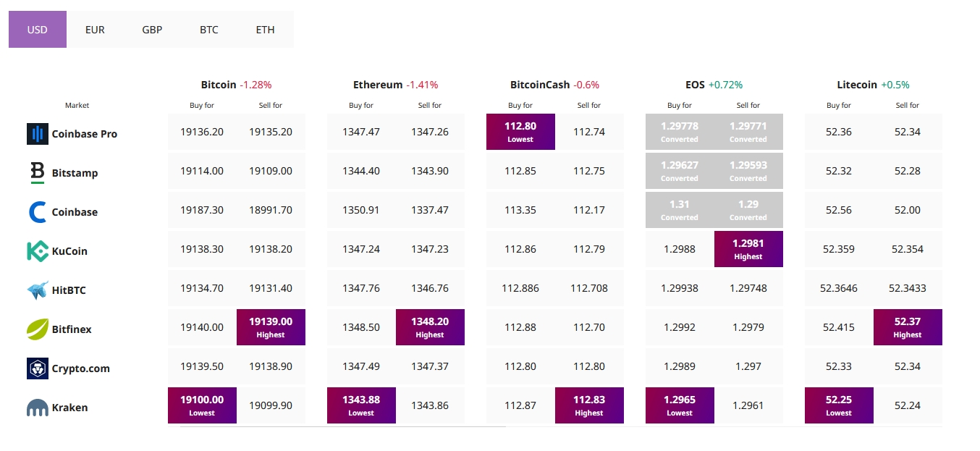Image resolution: width=980 pixels, height=451 pixels.
Task: Click KuCoin highest EOS sell price 1.2981
Action: (748, 249)
